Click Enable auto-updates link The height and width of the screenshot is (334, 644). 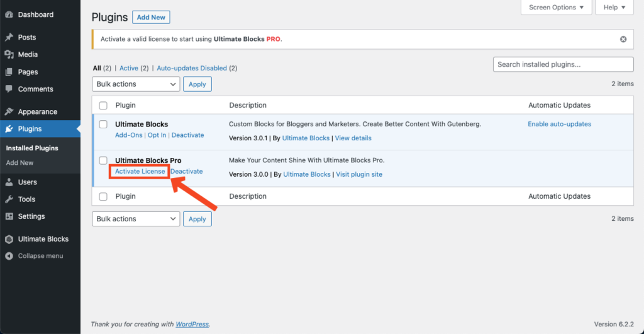(559, 124)
